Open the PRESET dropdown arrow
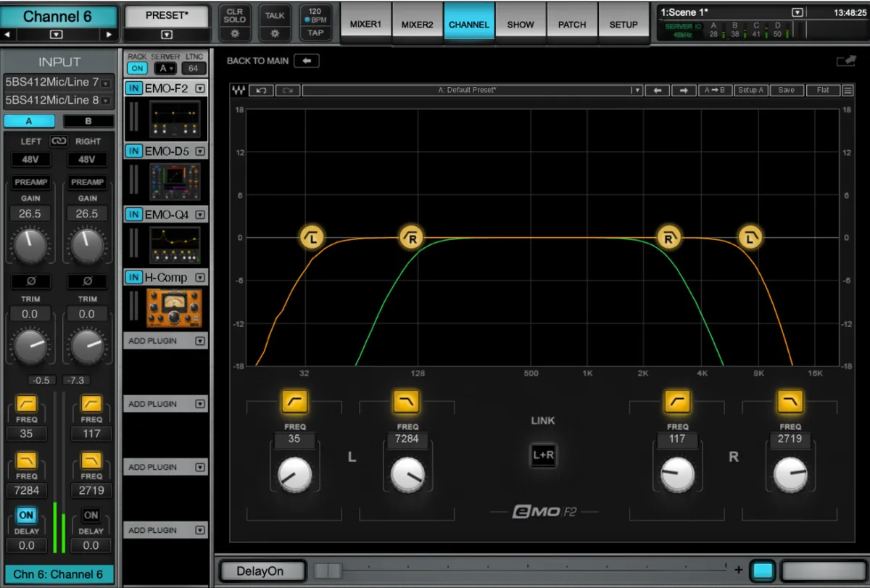 tap(167, 34)
